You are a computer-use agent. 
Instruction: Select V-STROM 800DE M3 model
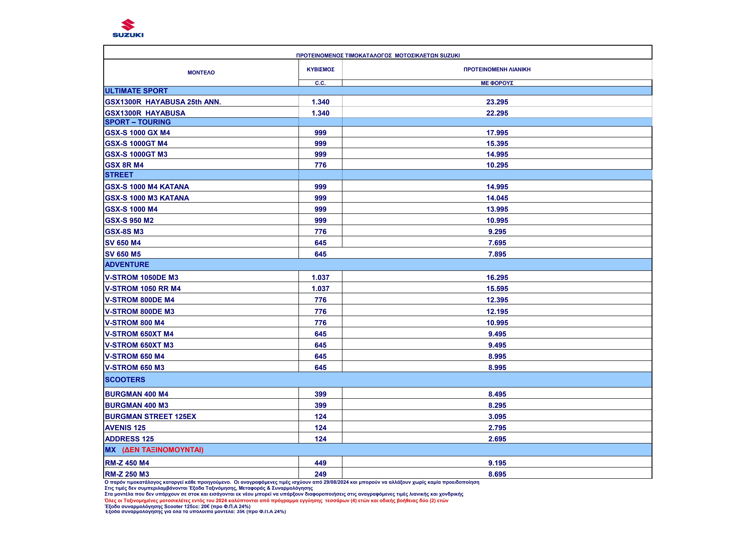140,311
